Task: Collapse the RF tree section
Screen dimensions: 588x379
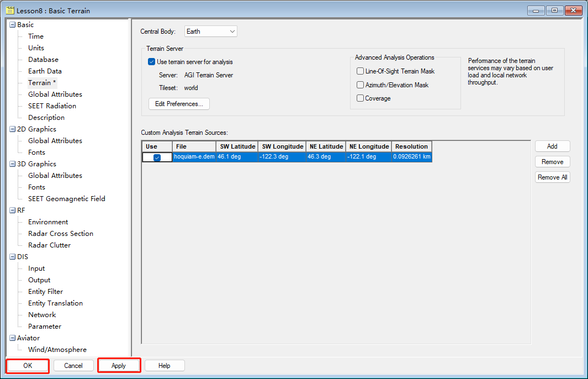Action: (13, 210)
